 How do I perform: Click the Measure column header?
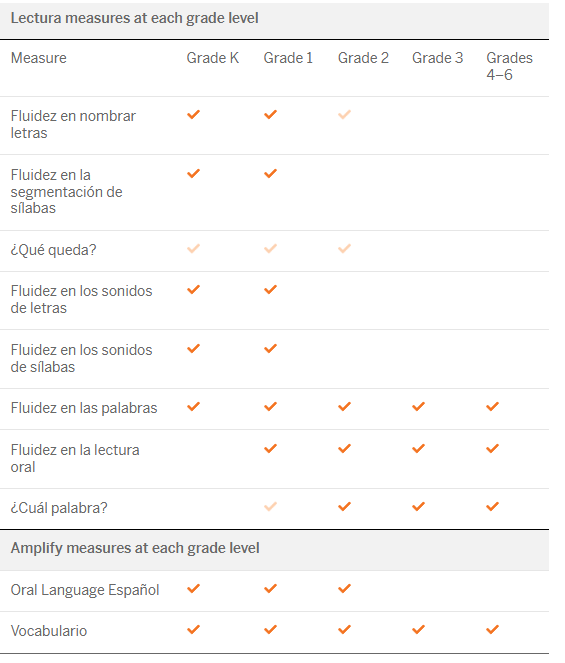click(38, 58)
